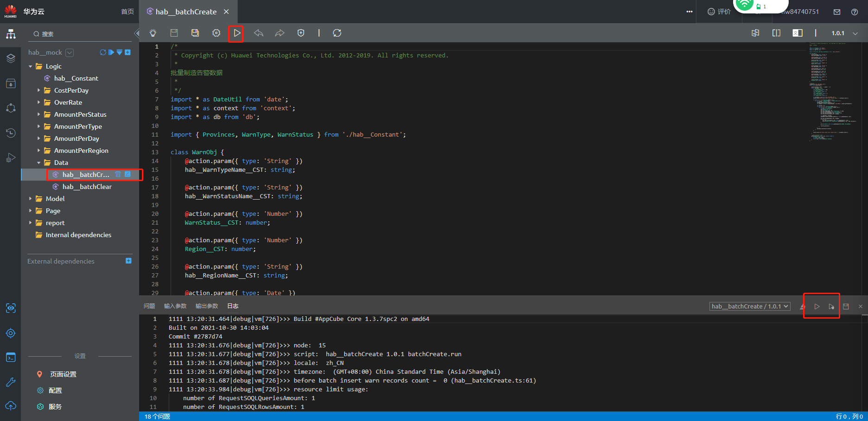This screenshot has width=868, height=421.
Task: Edit hab__batchCreate with blue pencil icon
Action: [128, 174]
